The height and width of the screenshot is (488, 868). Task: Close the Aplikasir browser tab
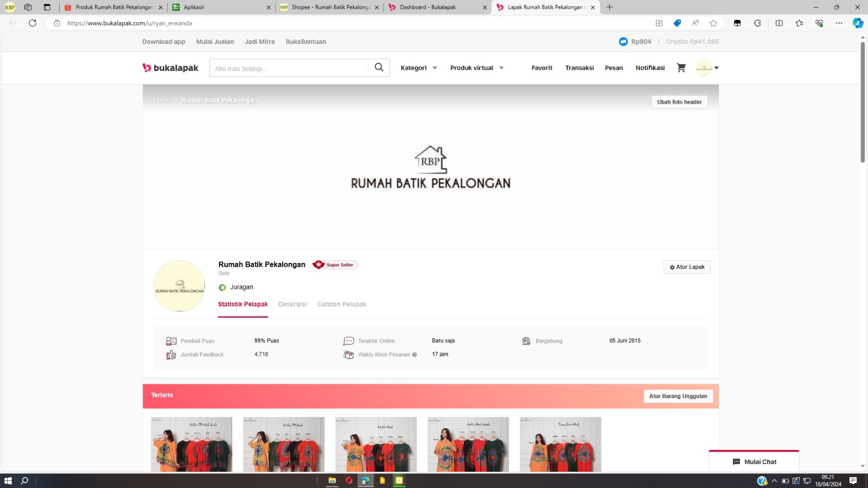(x=269, y=7)
